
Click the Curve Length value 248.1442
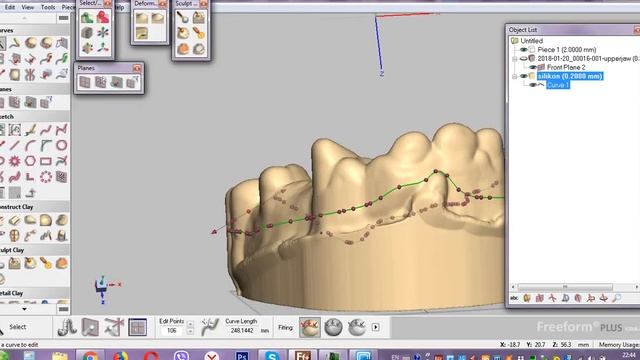pyautogui.click(x=242, y=331)
